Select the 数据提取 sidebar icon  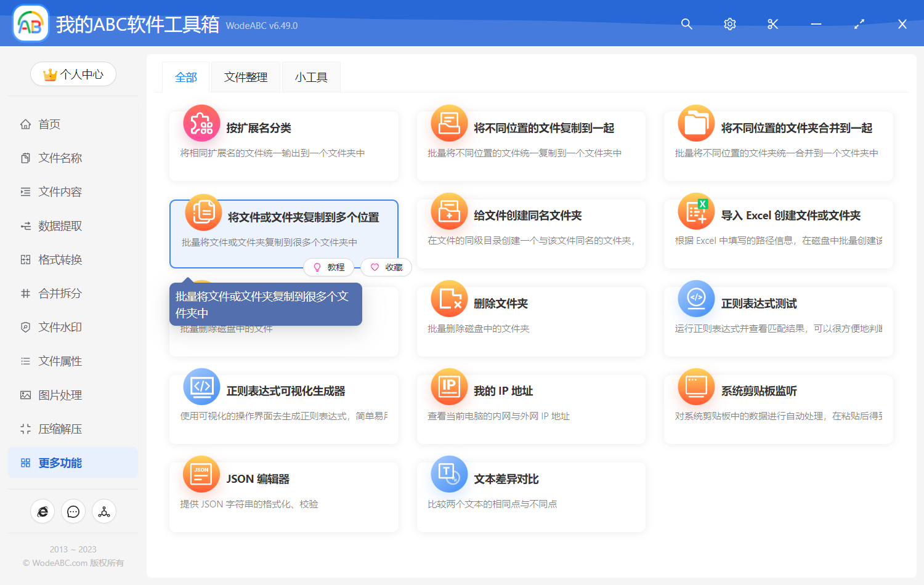(25, 225)
